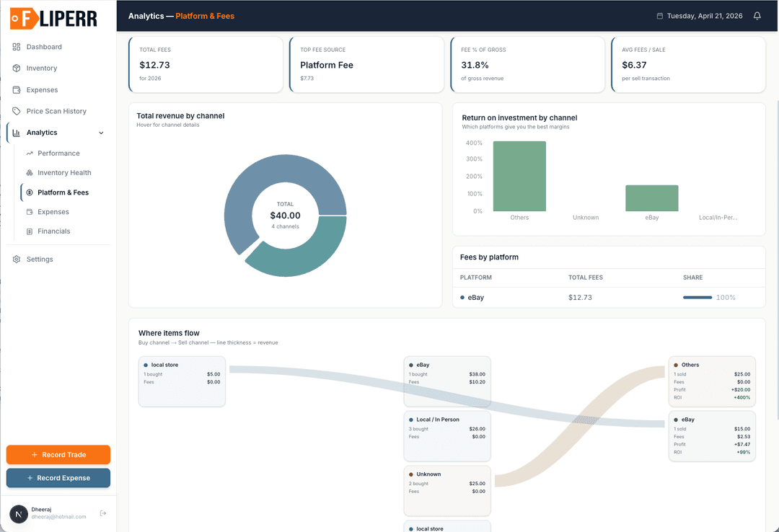Open Price Scan History
This screenshot has height=532, width=779.
58,111
